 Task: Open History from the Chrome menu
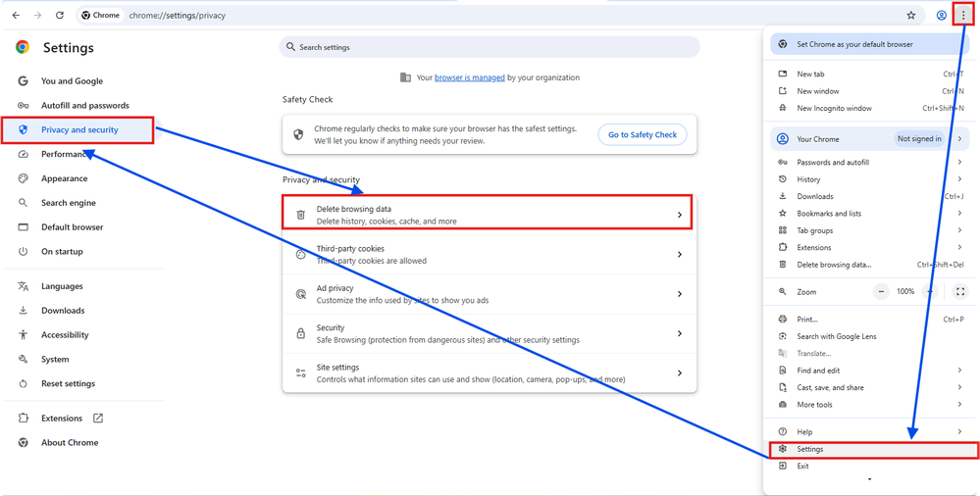pyautogui.click(x=871, y=179)
